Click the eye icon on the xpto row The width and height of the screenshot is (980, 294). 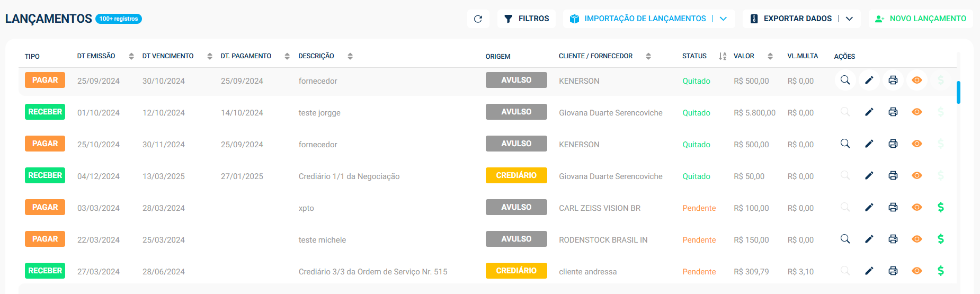coord(916,207)
